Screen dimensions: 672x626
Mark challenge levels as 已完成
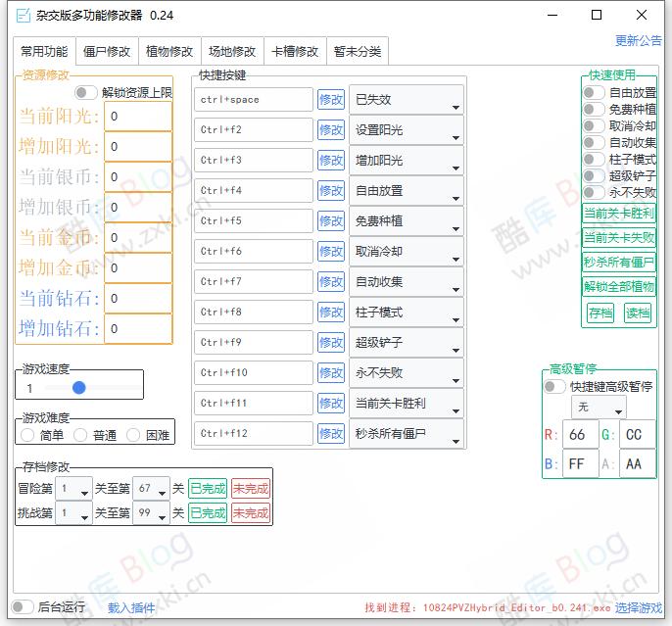tap(208, 513)
